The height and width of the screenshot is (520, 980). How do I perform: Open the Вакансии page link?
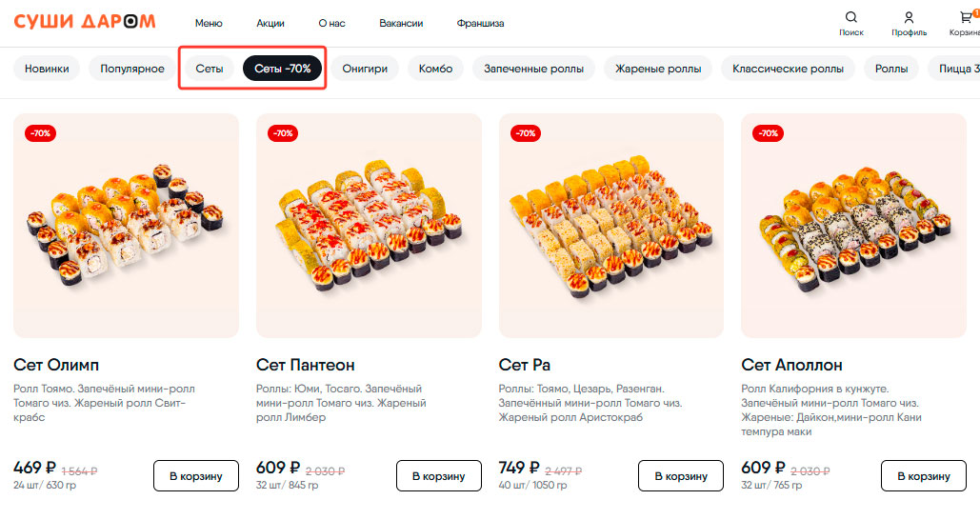401,23
